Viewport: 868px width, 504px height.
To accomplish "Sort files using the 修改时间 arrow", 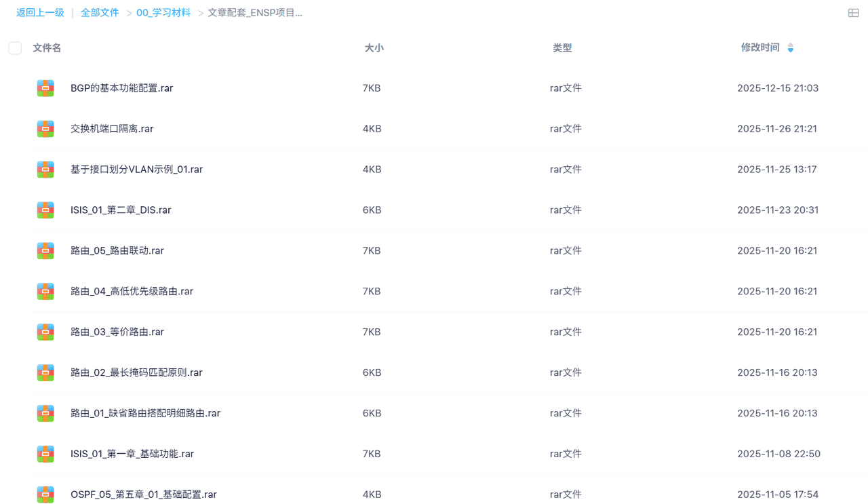I will coord(790,48).
